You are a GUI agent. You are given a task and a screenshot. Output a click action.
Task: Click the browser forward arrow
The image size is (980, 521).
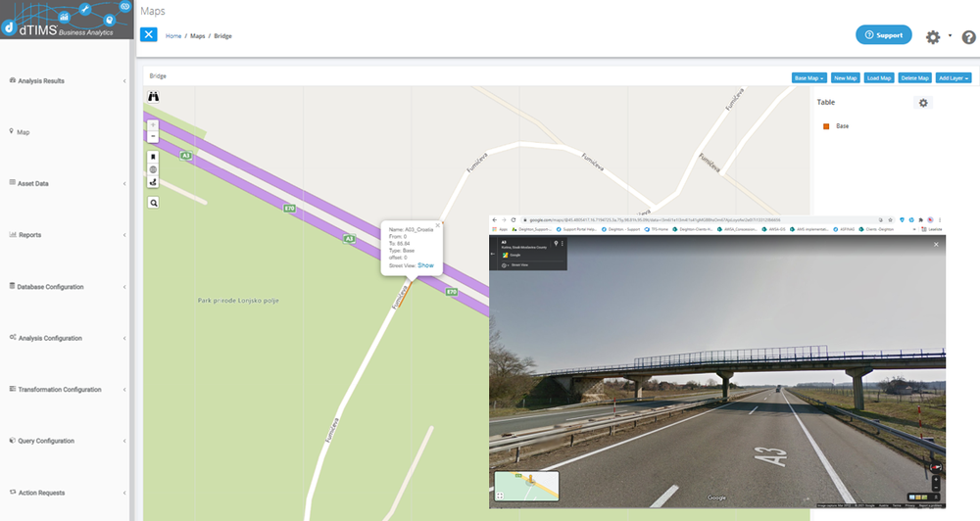(x=504, y=220)
